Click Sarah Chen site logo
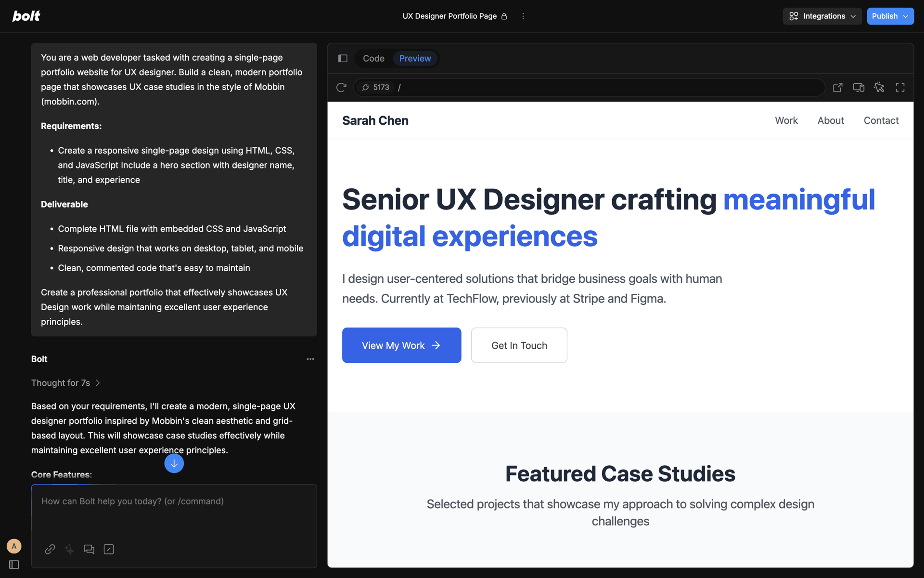 375,120
